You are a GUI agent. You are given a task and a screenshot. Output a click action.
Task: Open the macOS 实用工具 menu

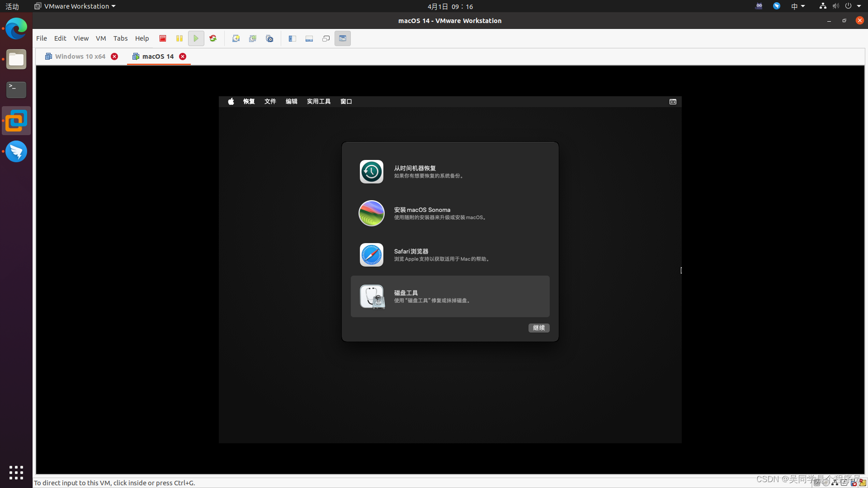tap(319, 102)
